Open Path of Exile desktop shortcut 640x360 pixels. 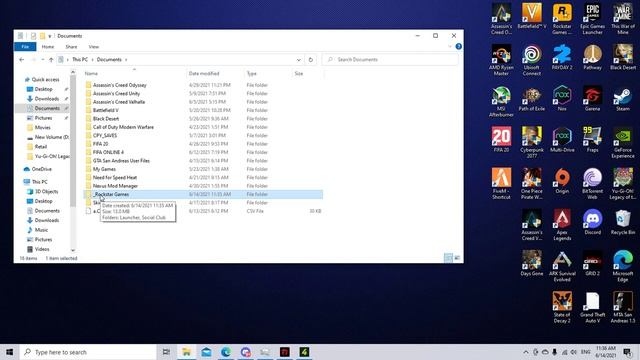coord(531,98)
